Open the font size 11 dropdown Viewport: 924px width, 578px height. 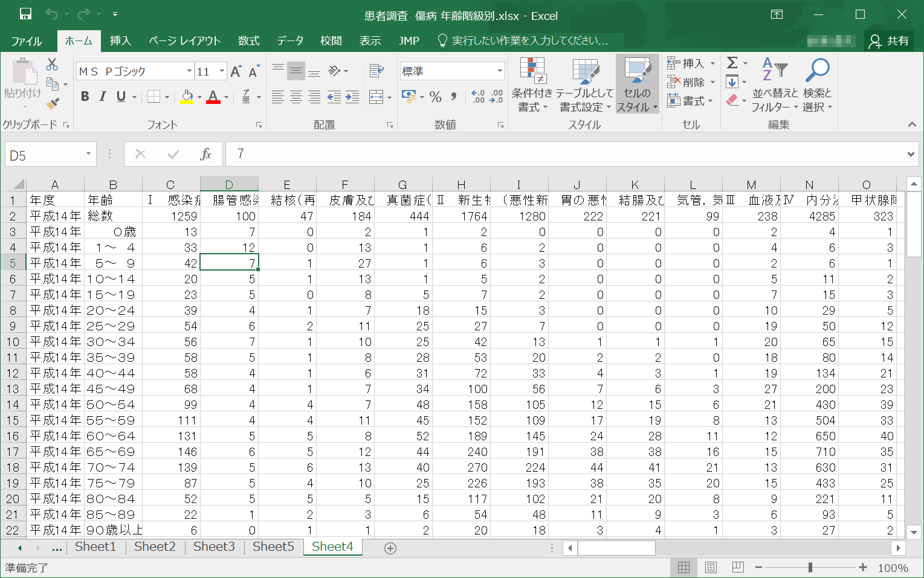click(x=222, y=71)
